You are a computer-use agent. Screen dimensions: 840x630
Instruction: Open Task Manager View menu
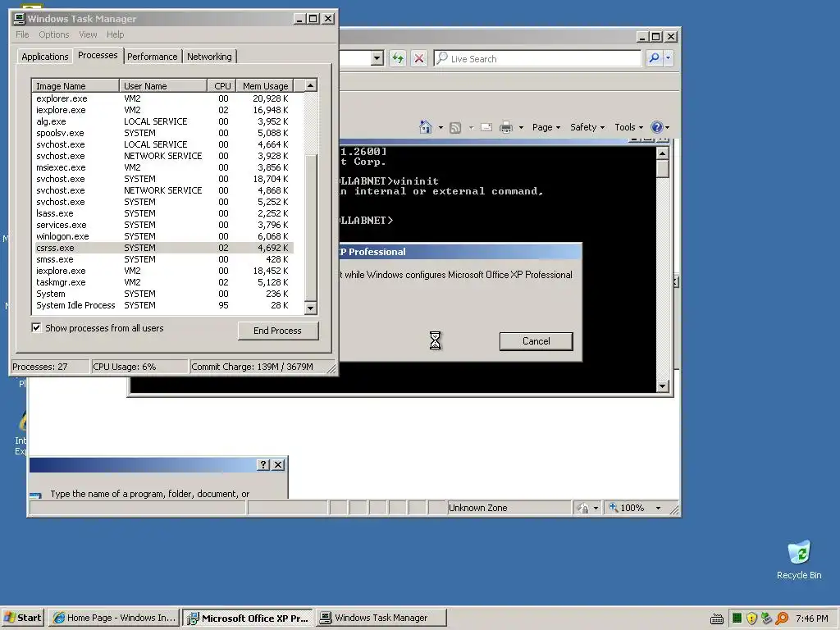pyautogui.click(x=88, y=34)
